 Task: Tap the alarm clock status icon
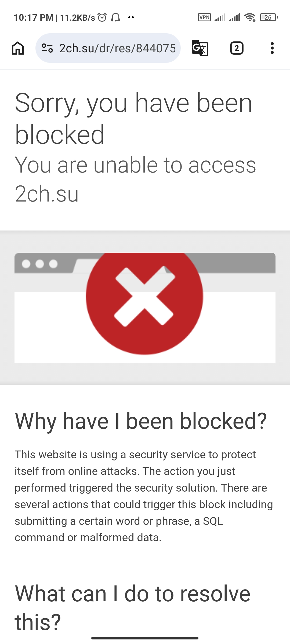pos(102,17)
